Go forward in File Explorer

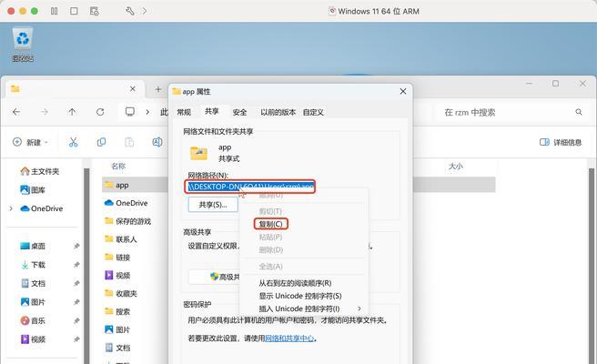pos(45,112)
